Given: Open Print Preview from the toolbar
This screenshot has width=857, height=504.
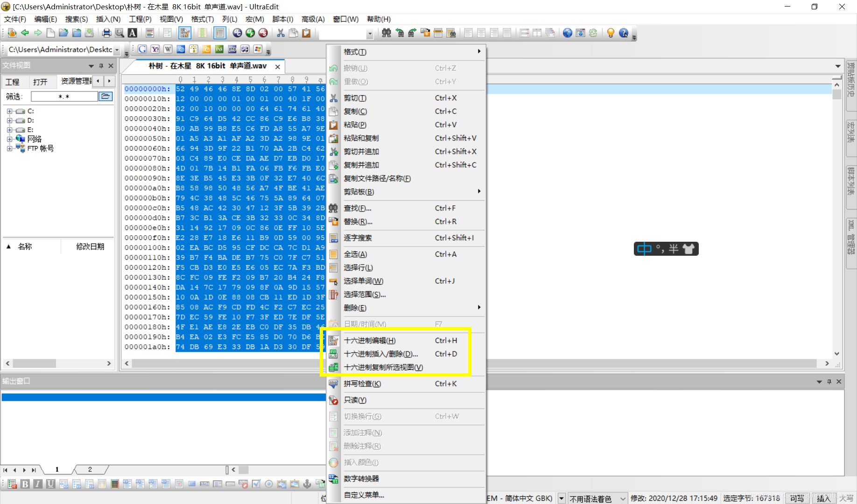Looking at the screenshot, I should (x=119, y=33).
